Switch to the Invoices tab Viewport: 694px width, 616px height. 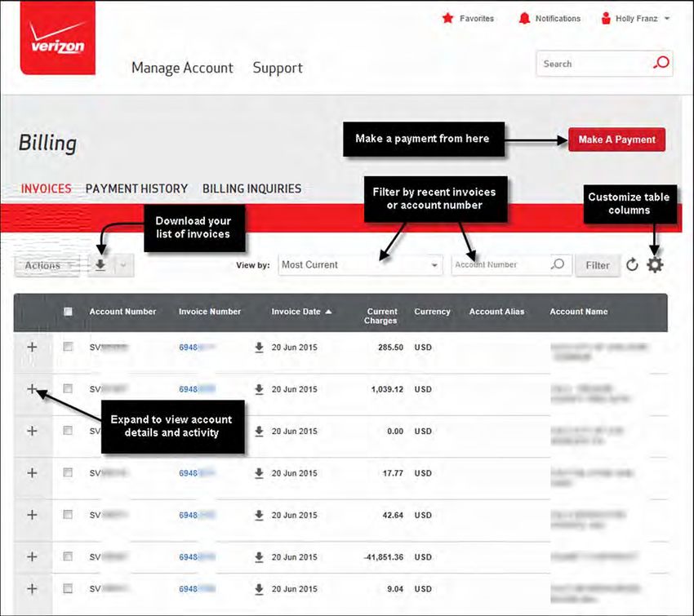pyautogui.click(x=46, y=188)
